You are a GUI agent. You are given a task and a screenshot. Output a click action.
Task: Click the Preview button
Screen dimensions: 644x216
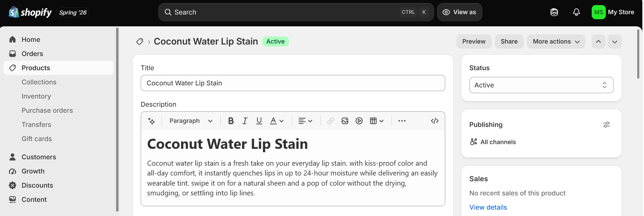click(474, 42)
